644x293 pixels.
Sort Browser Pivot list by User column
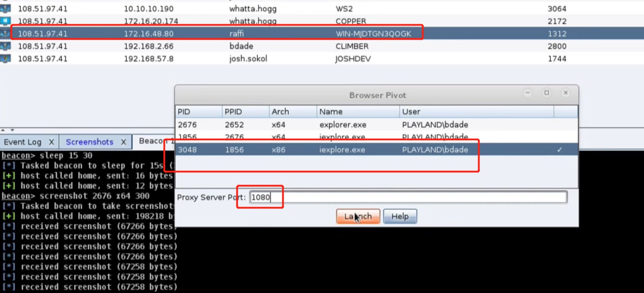(476, 111)
